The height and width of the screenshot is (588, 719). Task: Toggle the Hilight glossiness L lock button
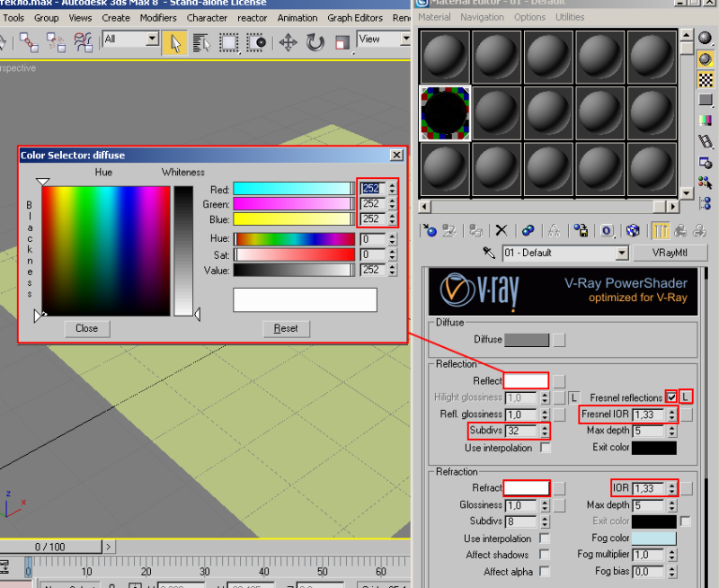click(x=573, y=397)
